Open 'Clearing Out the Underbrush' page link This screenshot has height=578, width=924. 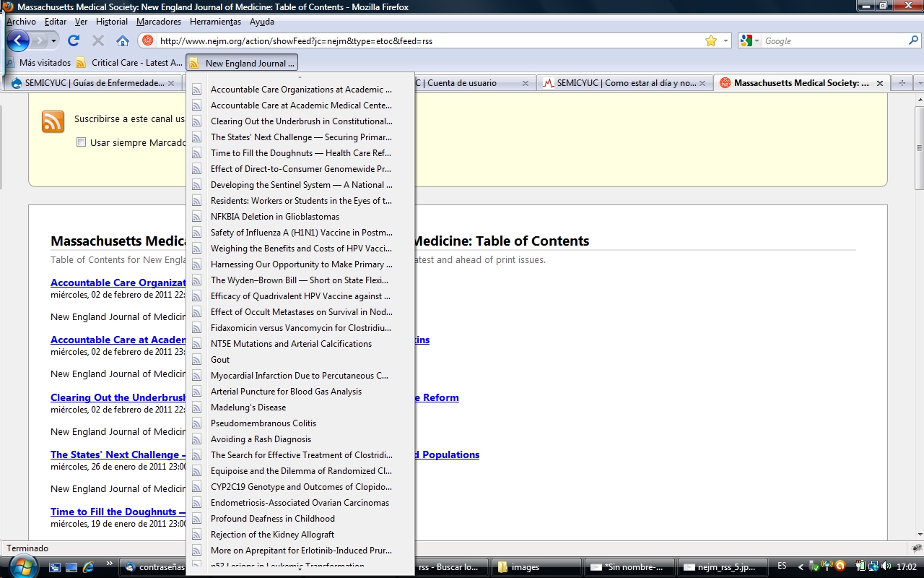tap(118, 397)
